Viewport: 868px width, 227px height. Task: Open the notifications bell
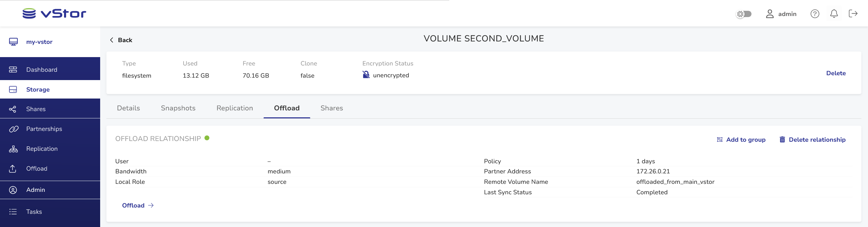[x=834, y=14]
